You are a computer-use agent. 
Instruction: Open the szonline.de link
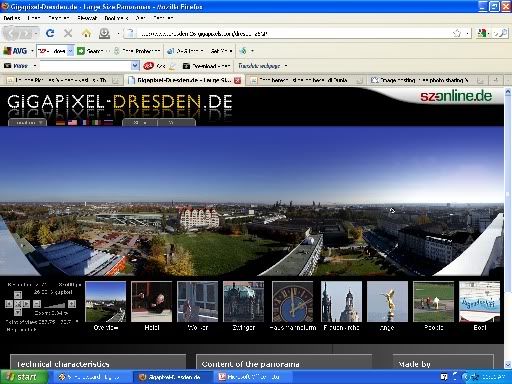pos(456,96)
